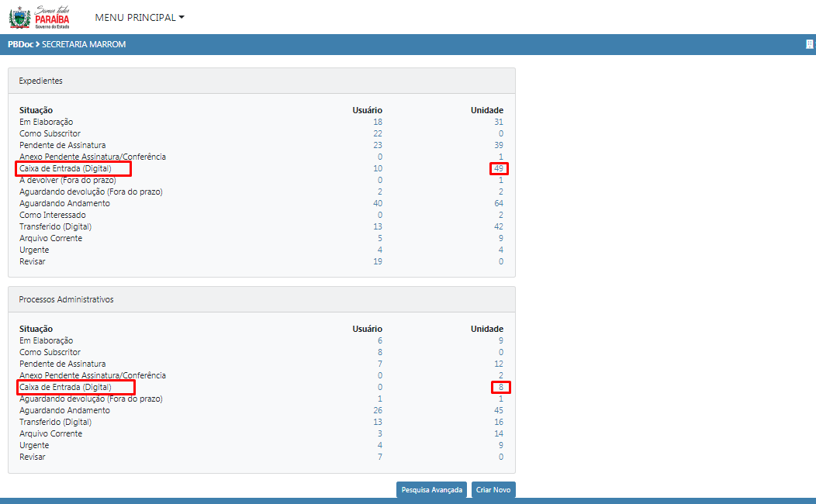Screen dimensions: 816x504
Task: Open Processos Administrativos Aguardando Andamento Unidade count 45
Action: pyautogui.click(x=499, y=410)
